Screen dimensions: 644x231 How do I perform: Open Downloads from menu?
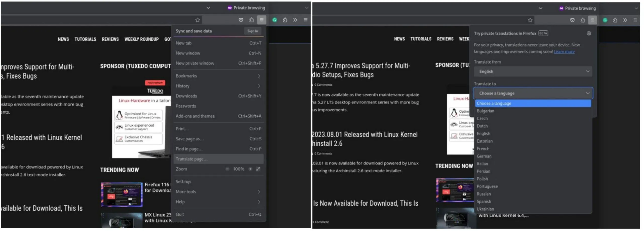pyautogui.click(x=218, y=96)
